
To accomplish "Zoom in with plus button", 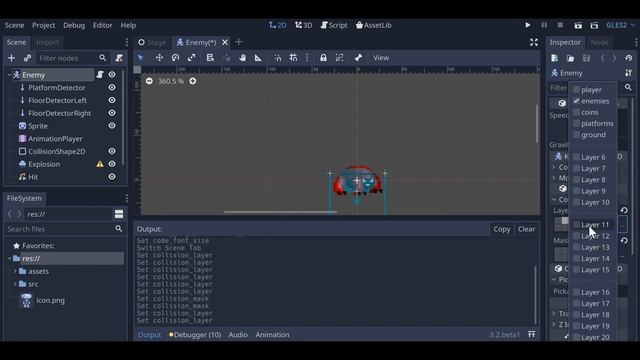I will (193, 81).
